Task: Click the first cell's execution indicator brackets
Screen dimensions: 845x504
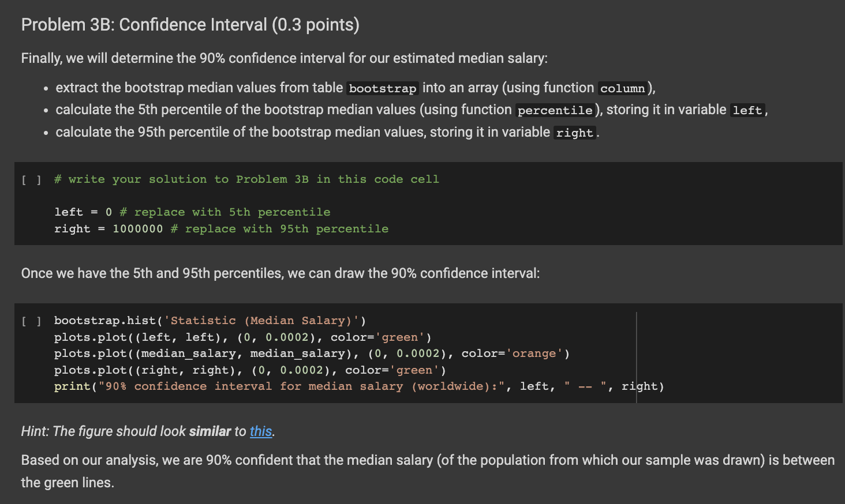Action: (x=31, y=179)
